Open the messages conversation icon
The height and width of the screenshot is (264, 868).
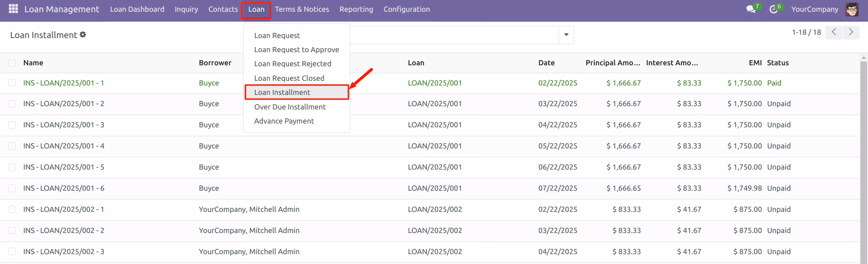click(x=751, y=9)
